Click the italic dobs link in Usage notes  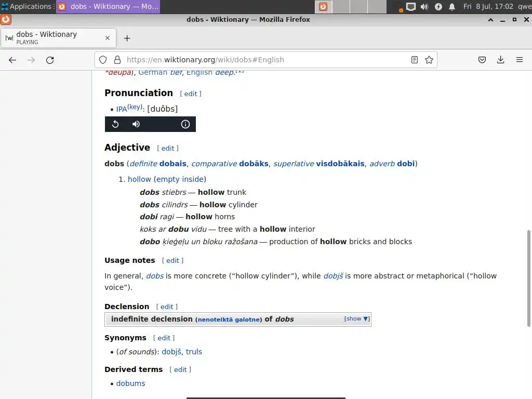point(155,276)
